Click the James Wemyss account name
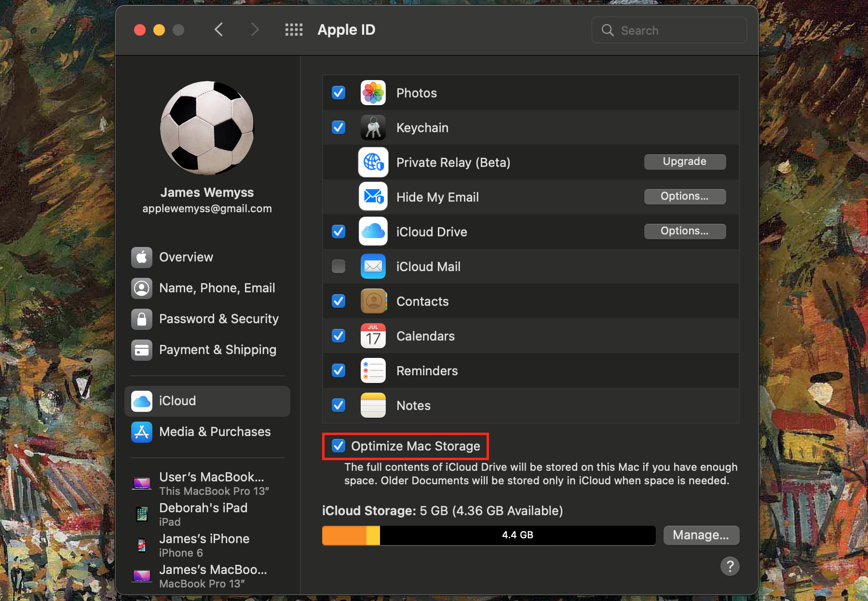The height and width of the screenshot is (601, 868). click(x=207, y=192)
